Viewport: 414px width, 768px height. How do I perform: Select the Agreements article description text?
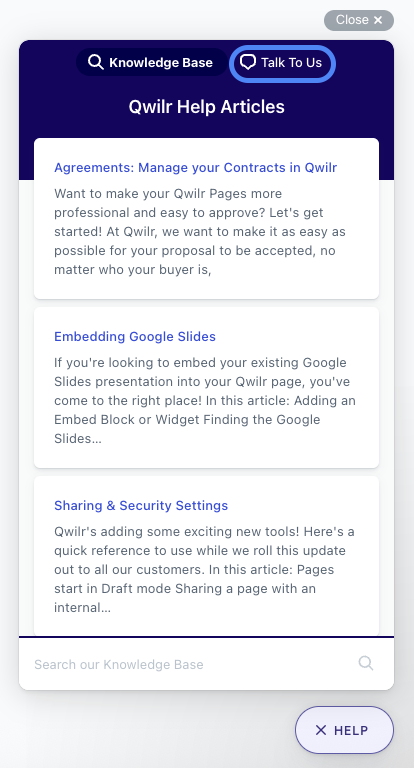coord(201,232)
